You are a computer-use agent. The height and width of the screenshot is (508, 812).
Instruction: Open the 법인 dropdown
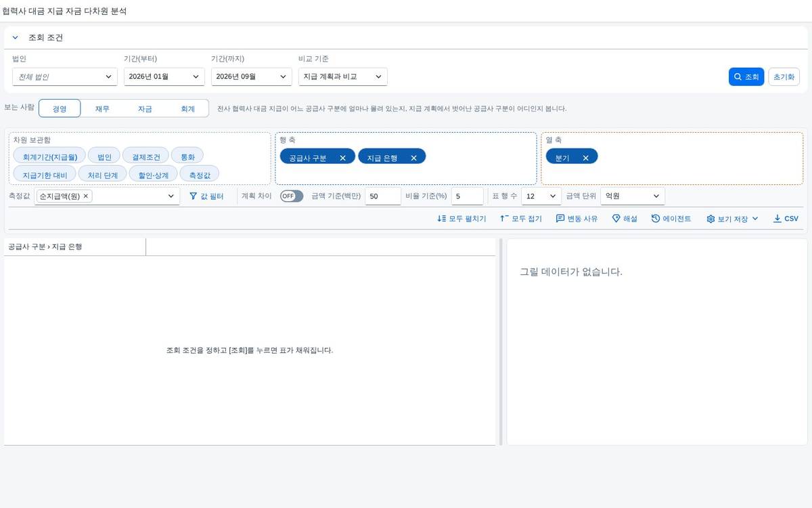[x=65, y=77]
